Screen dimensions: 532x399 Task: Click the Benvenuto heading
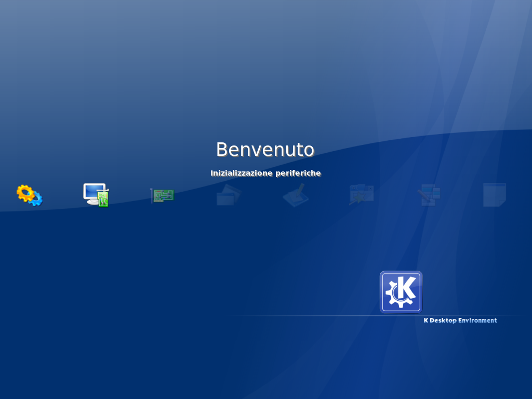tap(265, 150)
